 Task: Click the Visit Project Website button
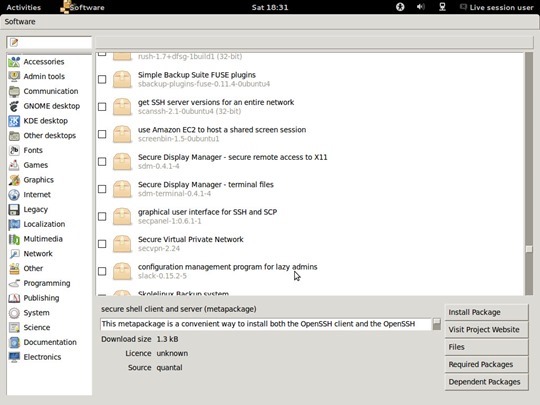[x=486, y=330]
